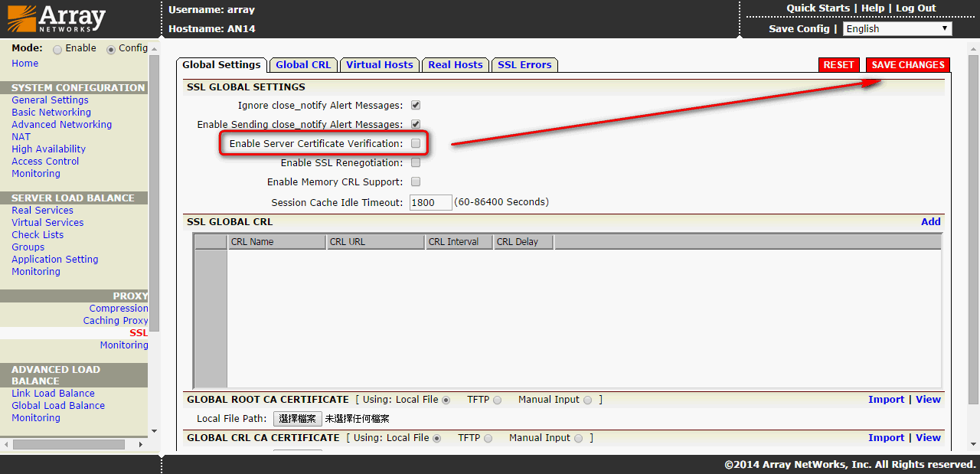980x474 pixels.
Task: Enable SSL Renegotiation checkbox
Action: point(416,162)
